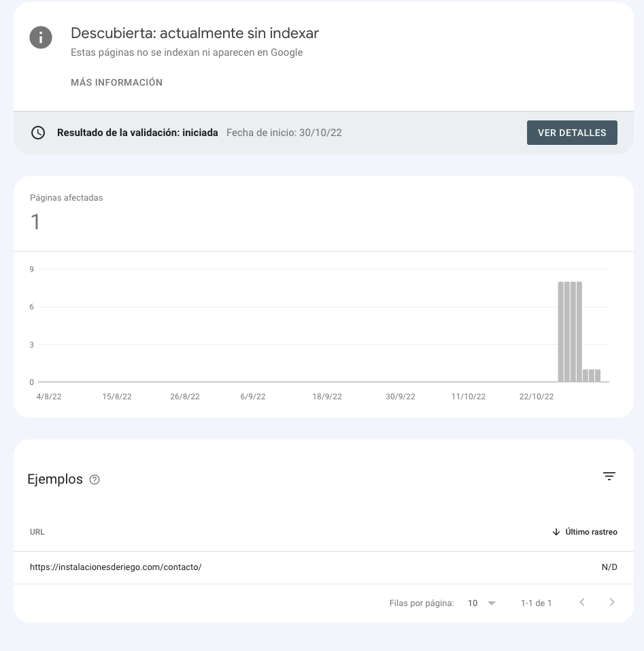Click the Resultado de la validación: iniciada text
The width and height of the screenshot is (644, 651).
point(137,133)
